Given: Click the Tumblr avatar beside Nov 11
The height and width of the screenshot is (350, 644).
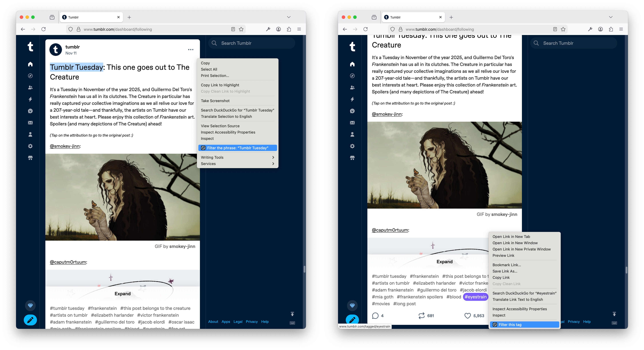Looking at the screenshot, I should pos(56,50).
